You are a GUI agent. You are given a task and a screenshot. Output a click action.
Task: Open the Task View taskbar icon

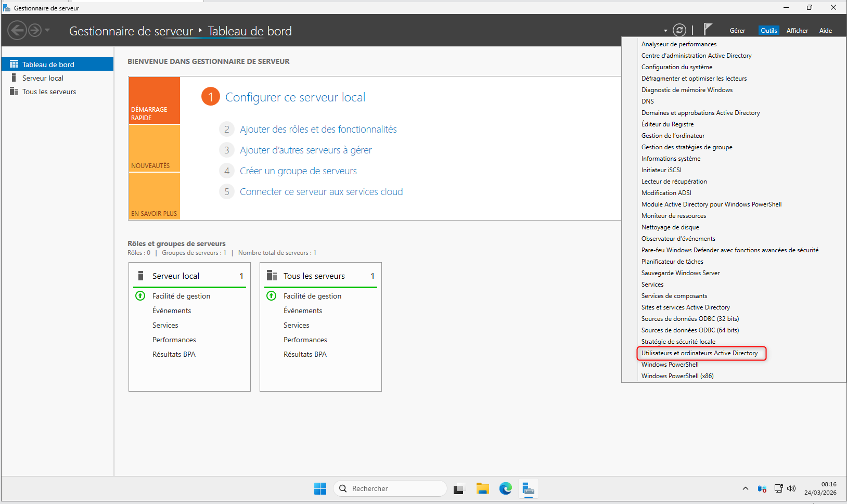[x=458, y=489]
